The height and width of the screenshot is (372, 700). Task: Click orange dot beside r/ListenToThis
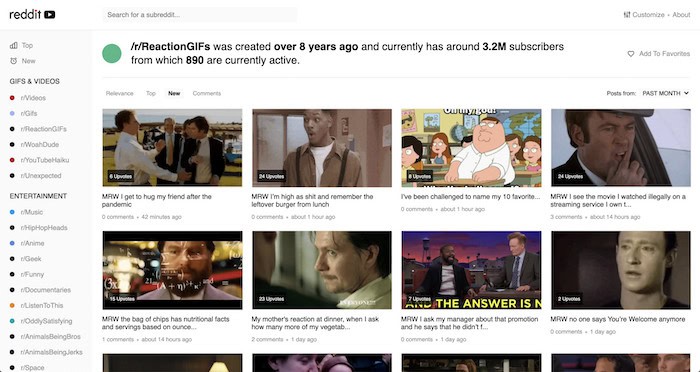pos(12,305)
